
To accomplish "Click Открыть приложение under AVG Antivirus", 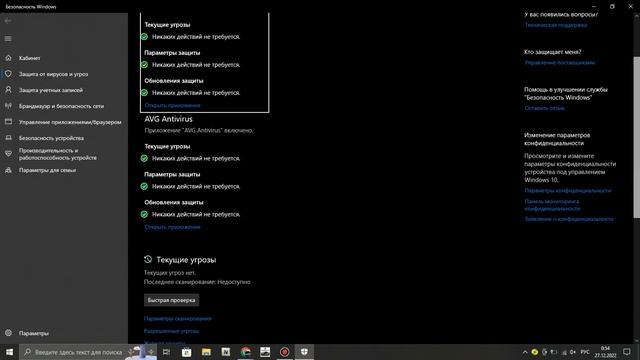I will coord(172,227).
